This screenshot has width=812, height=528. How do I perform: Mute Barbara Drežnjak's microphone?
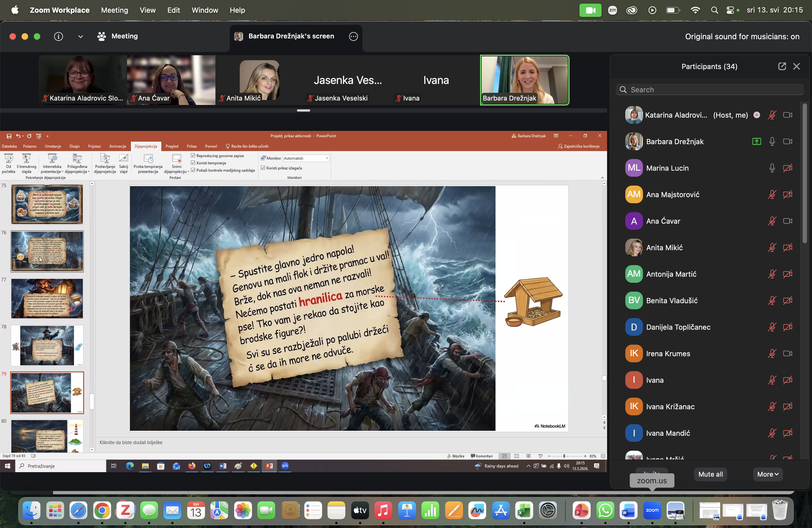pos(772,141)
